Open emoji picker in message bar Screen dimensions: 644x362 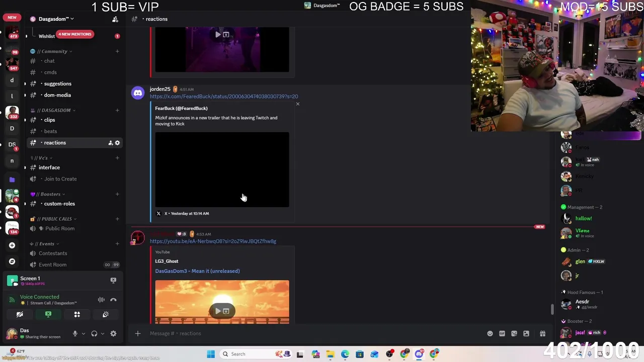pos(490,333)
